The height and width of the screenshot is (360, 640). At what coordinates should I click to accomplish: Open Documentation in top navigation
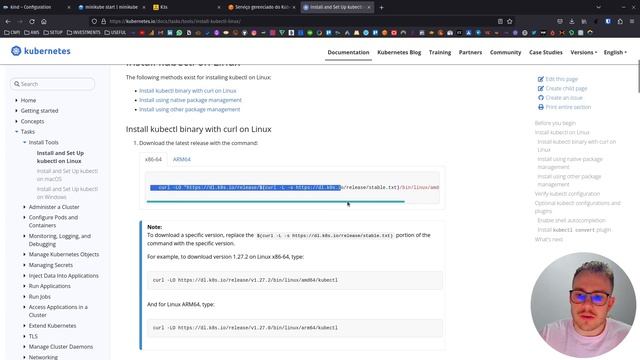348,52
